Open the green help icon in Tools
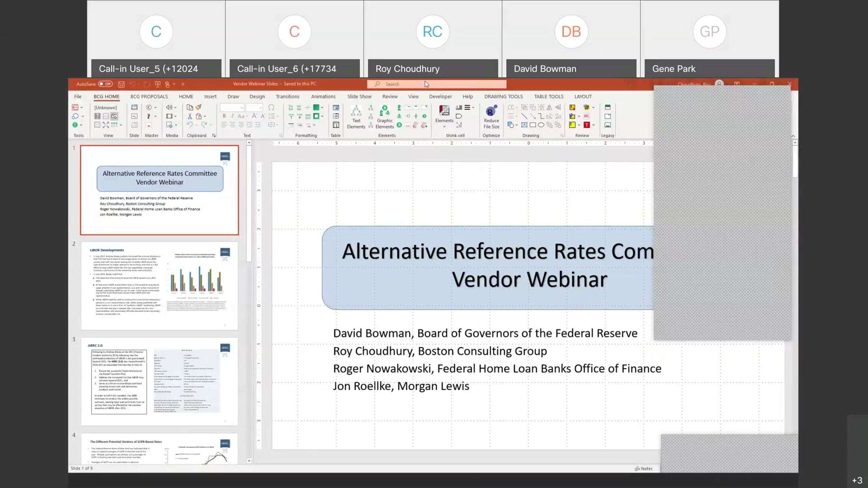868x488 pixels. (75, 125)
